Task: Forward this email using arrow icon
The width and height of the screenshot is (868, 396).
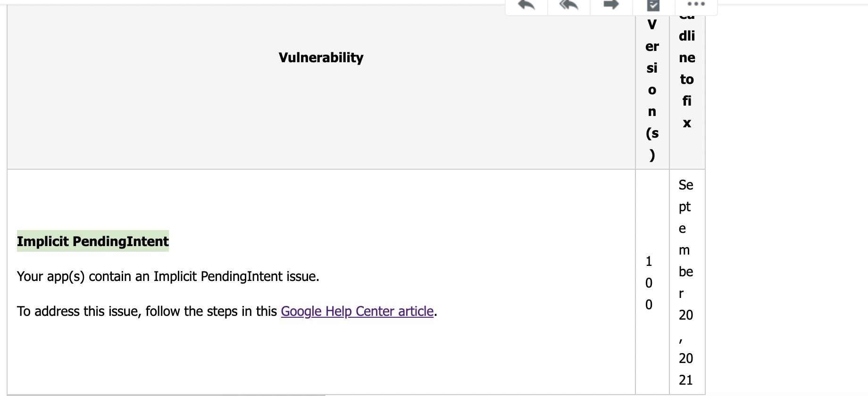Action: click(x=611, y=5)
